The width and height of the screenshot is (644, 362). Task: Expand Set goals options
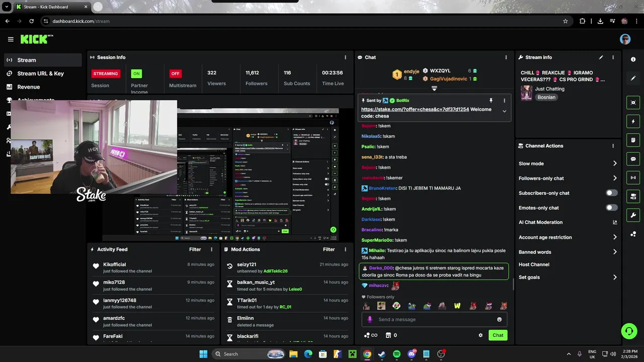click(x=615, y=277)
